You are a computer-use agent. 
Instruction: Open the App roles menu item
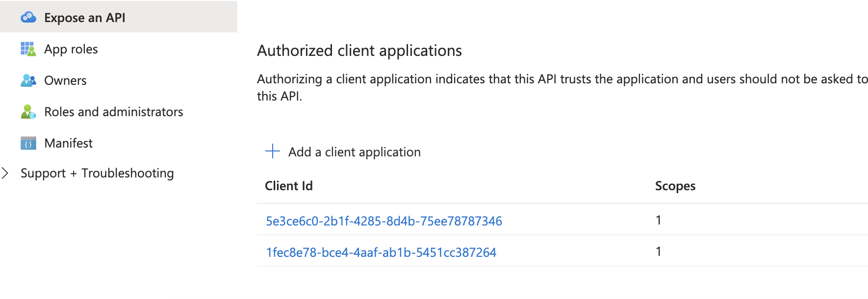[119, 49]
